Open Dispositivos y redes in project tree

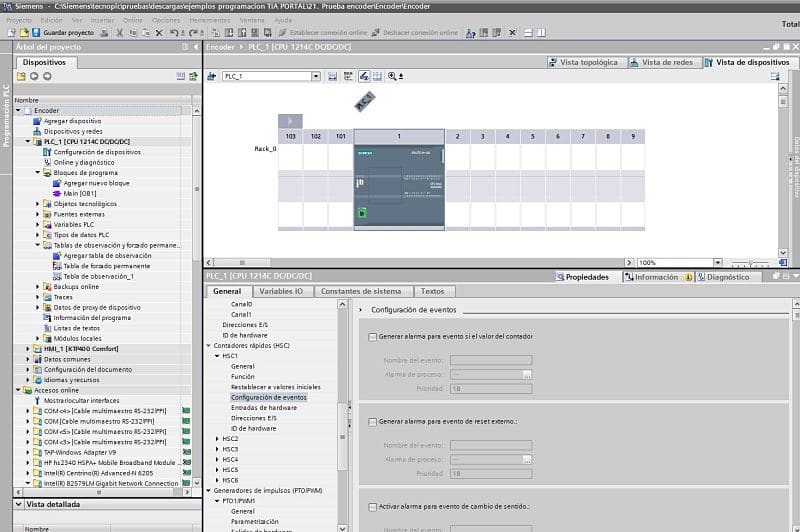pos(72,131)
